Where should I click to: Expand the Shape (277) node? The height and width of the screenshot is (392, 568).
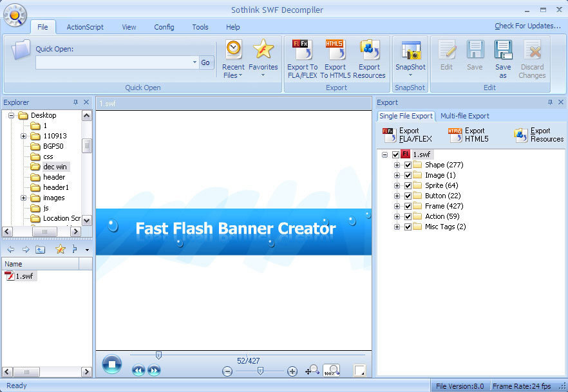tap(397, 165)
